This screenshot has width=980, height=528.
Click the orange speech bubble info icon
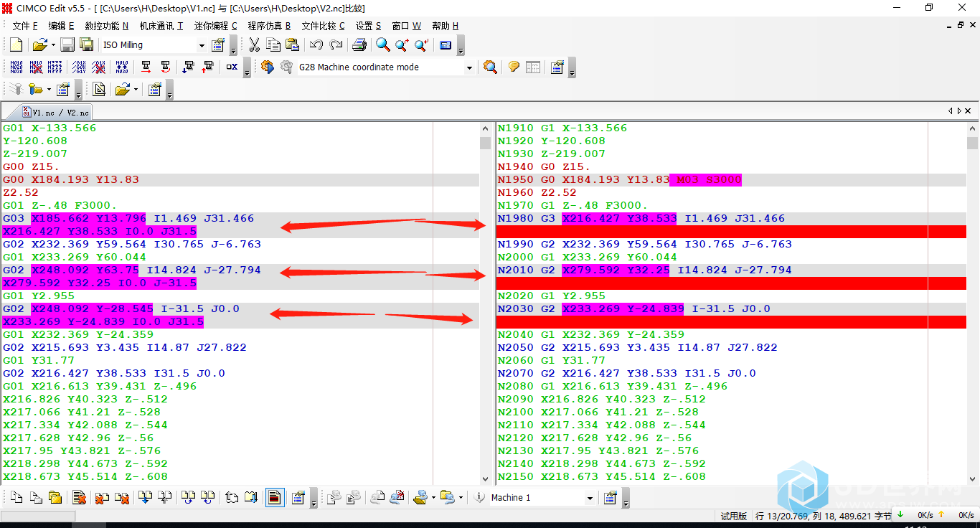[x=514, y=67]
